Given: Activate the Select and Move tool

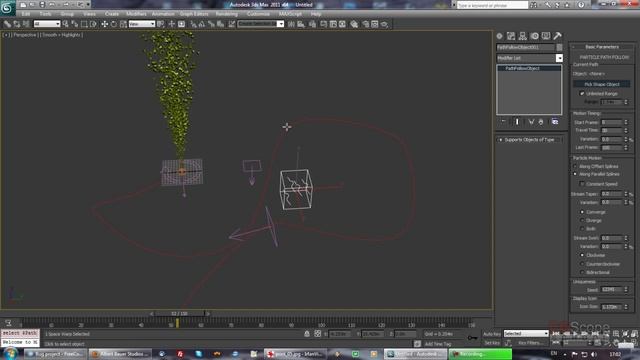Looking at the screenshot, I should (x=104, y=24).
